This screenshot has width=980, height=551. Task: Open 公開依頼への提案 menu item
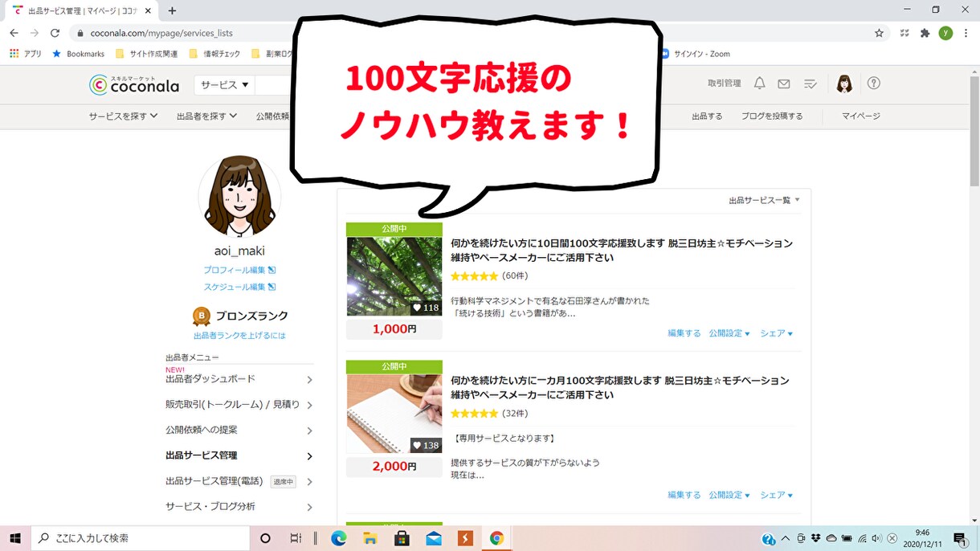(239, 430)
